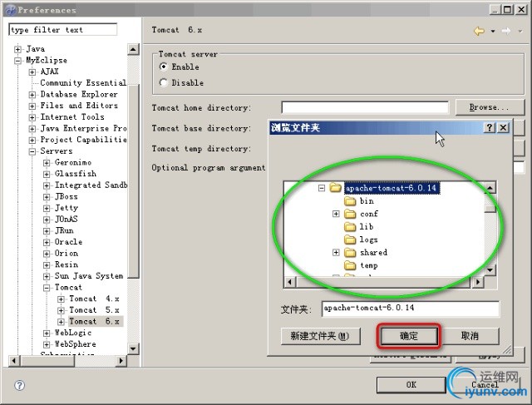Expand the conf folder node
This screenshot has height=405, width=532.
click(336, 214)
